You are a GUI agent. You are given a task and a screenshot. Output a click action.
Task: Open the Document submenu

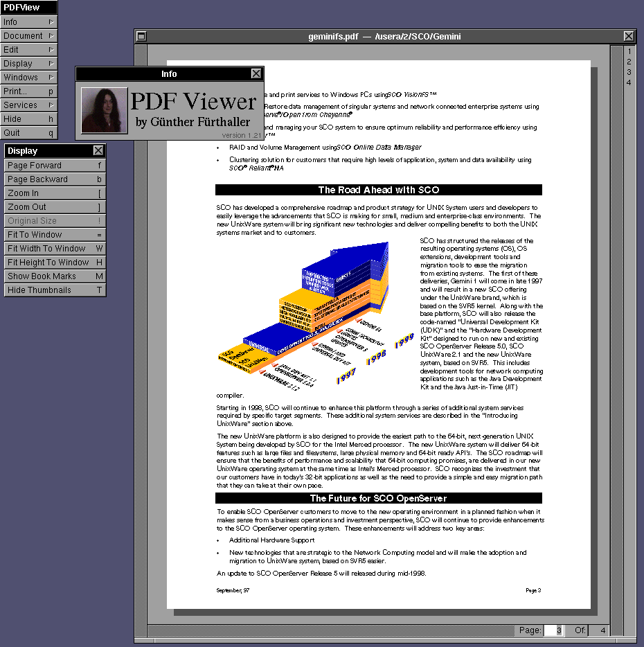(28, 36)
